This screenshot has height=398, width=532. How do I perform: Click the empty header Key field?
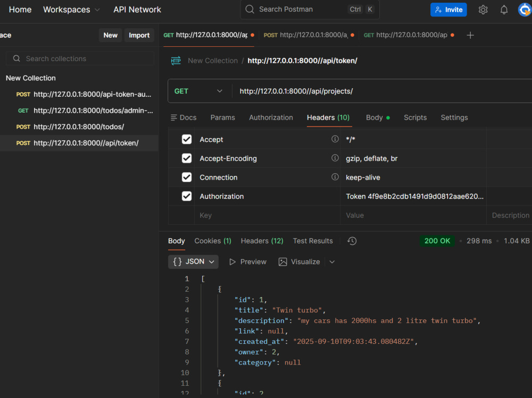click(268, 215)
